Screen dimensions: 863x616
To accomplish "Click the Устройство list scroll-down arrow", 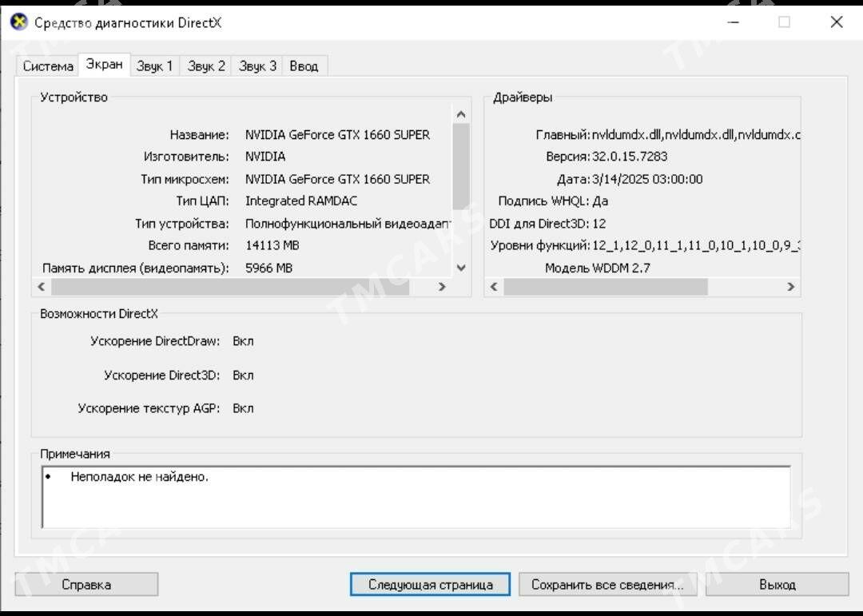I will [x=461, y=268].
